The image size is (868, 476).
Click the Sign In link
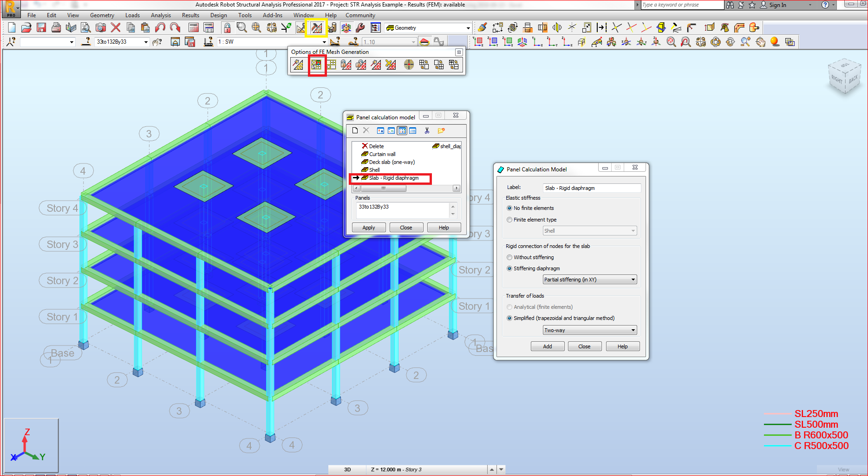(x=777, y=5)
